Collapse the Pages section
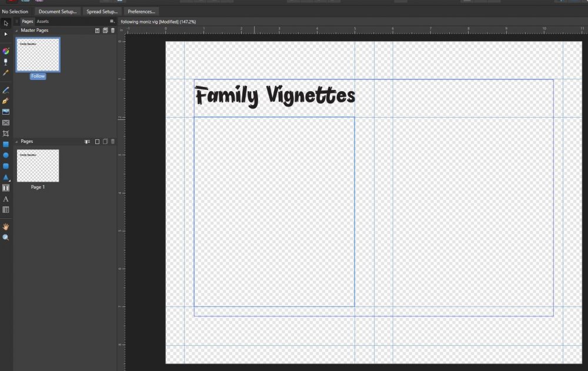The image size is (588, 371). [16, 142]
